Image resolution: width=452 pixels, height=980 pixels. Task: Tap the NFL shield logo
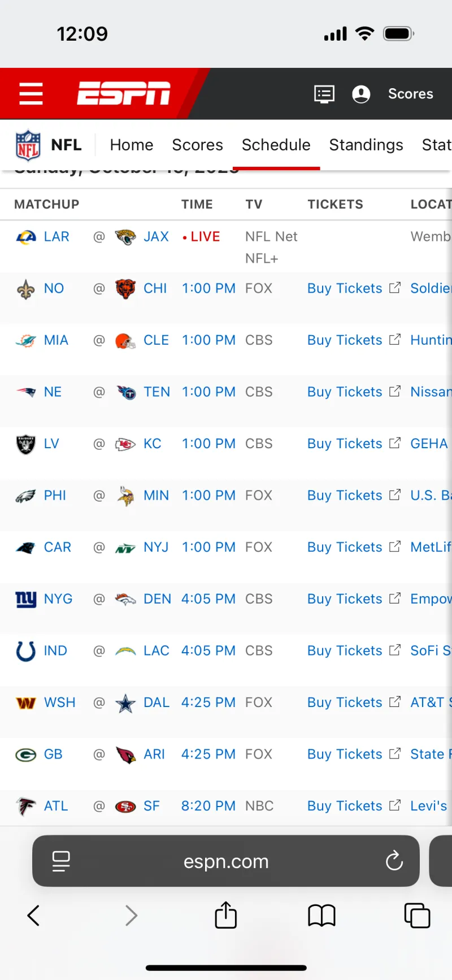tap(28, 145)
